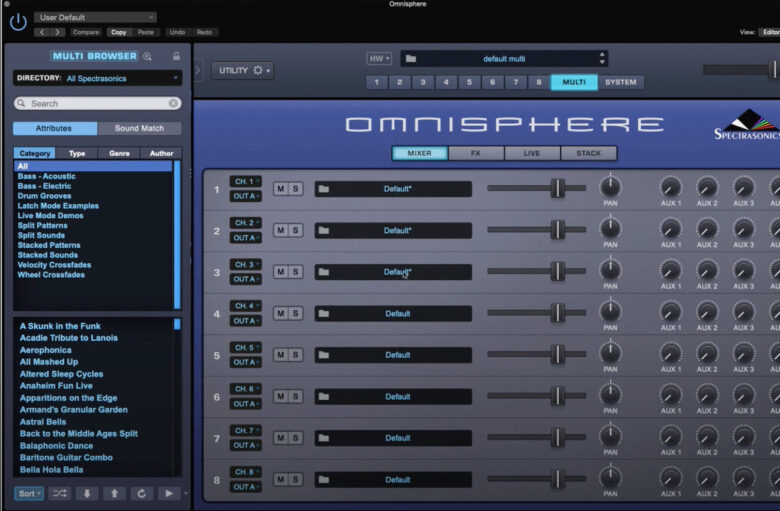The image size is (780, 511).
Task: Click the up arrow previous-patch icon
Action: 114,493
